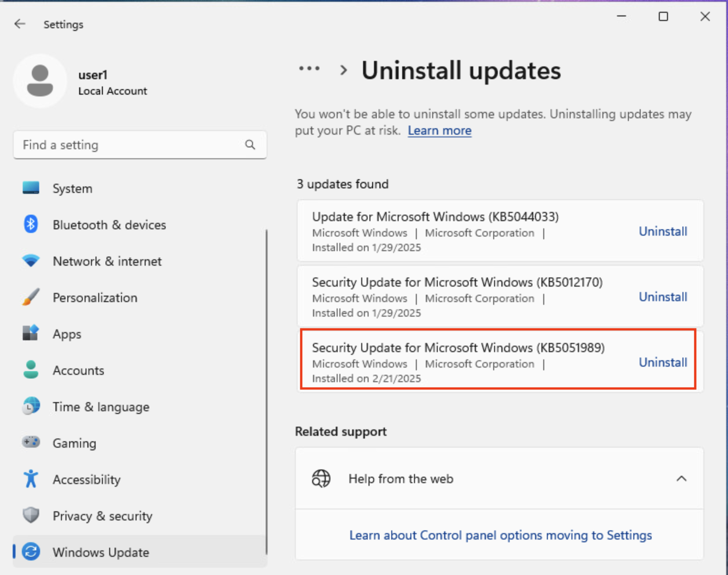The width and height of the screenshot is (728, 575).
Task: Click the back arrow icon
Action: tap(20, 24)
